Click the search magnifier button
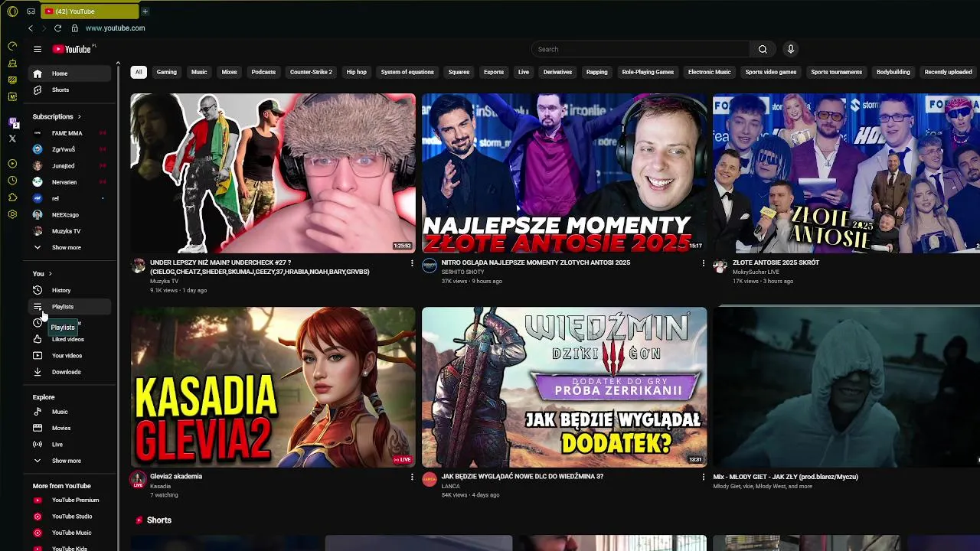Viewport: 980px width, 551px height. pyautogui.click(x=763, y=49)
